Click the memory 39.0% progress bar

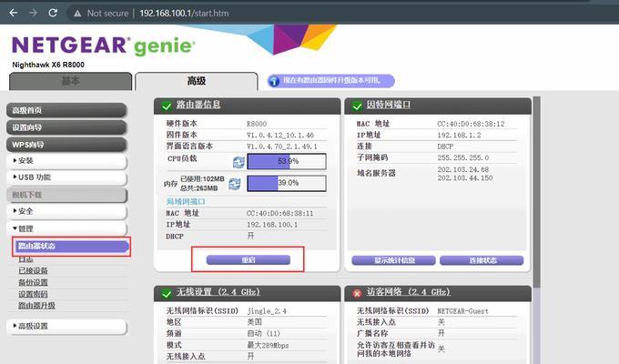click(x=287, y=183)
